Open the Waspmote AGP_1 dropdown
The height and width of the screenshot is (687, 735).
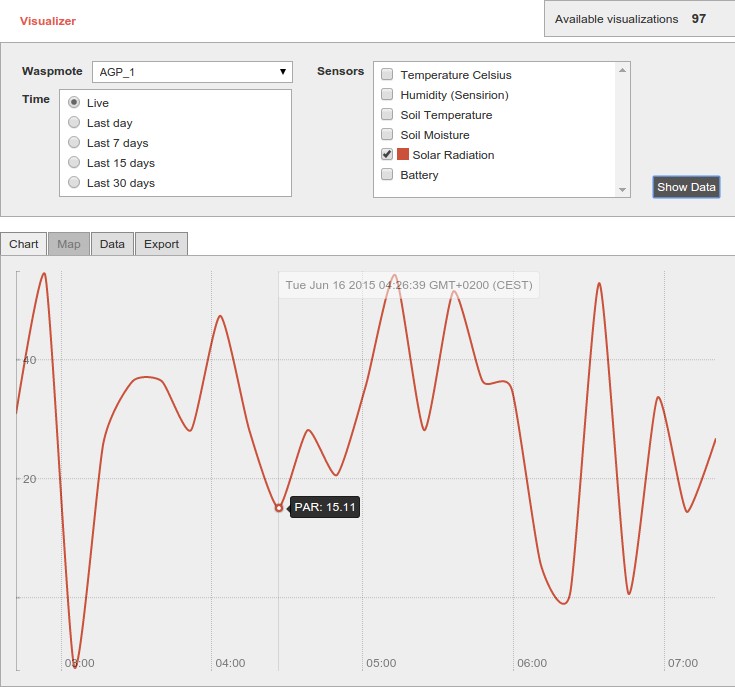pyautogui.click(x=191, y=72)
